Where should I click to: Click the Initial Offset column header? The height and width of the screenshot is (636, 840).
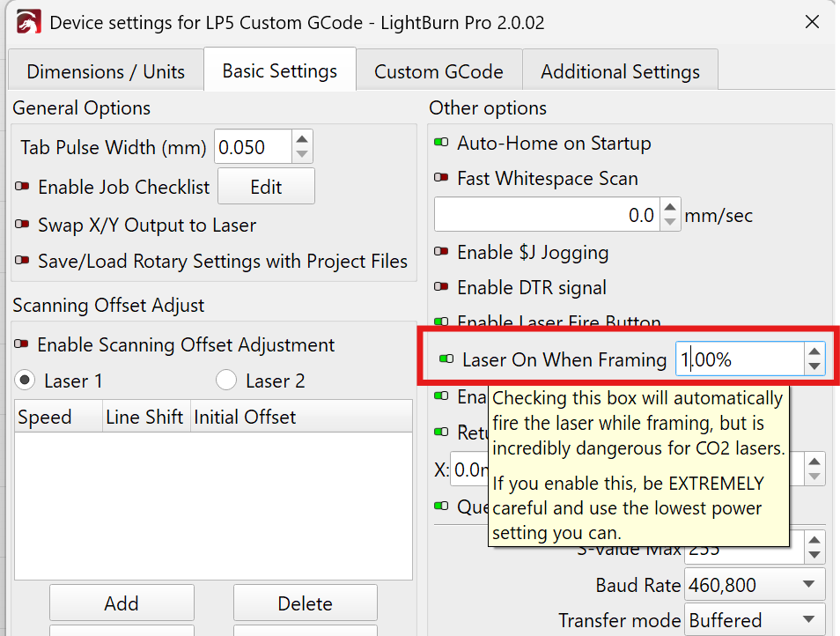(301, 417)
